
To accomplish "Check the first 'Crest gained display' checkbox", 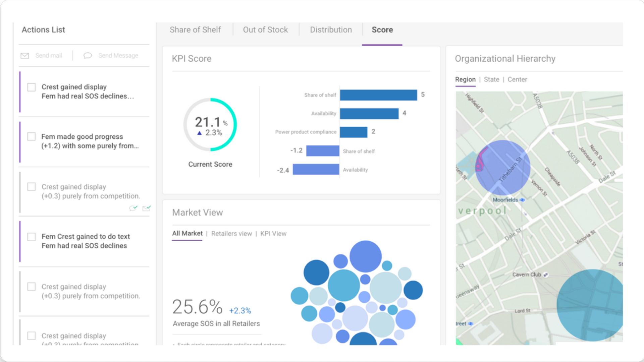I will pyautogui.click(x=32, y=87).
